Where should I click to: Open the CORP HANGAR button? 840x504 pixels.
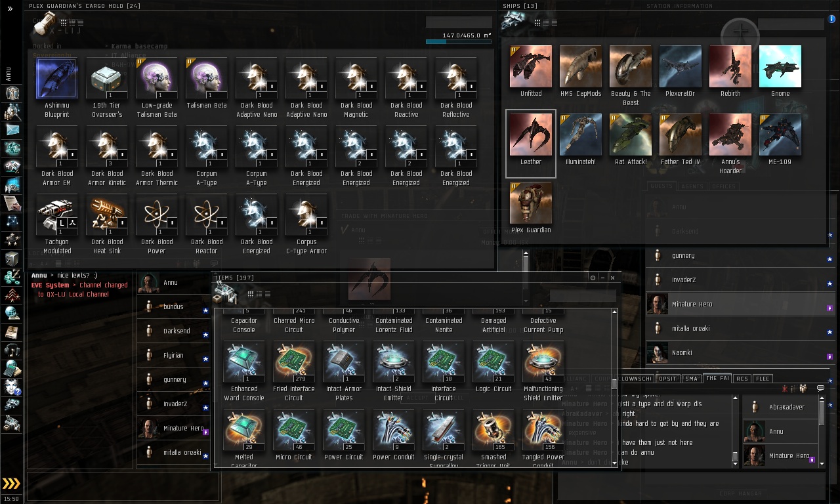740,493
